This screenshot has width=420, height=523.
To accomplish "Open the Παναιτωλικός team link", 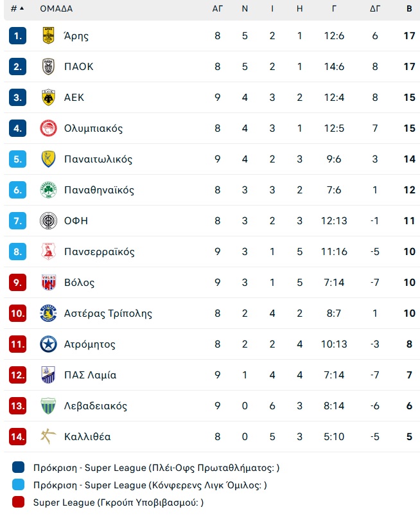I will 98,159.
